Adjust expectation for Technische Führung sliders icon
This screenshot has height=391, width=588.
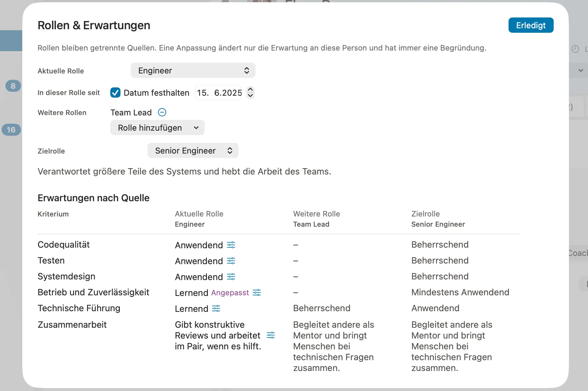click(x=216, y=308)
